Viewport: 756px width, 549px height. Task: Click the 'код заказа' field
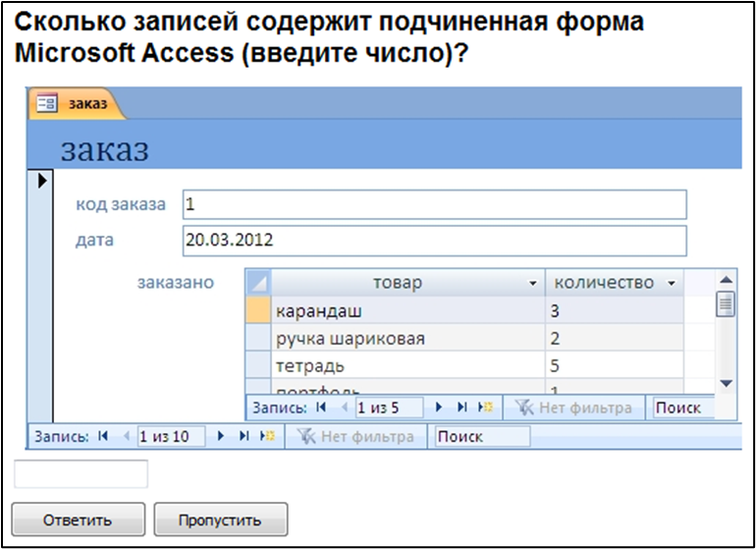pos(434,204)
